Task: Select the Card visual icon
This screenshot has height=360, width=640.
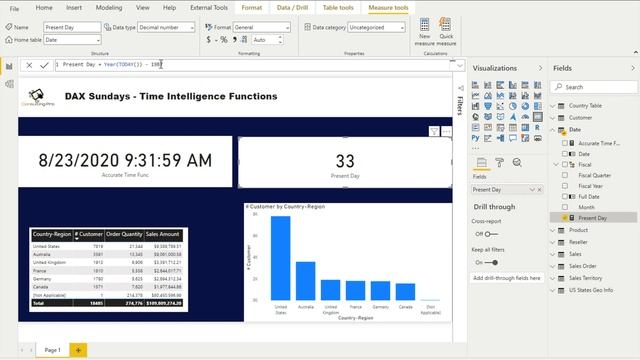Action: coord(538,117)
